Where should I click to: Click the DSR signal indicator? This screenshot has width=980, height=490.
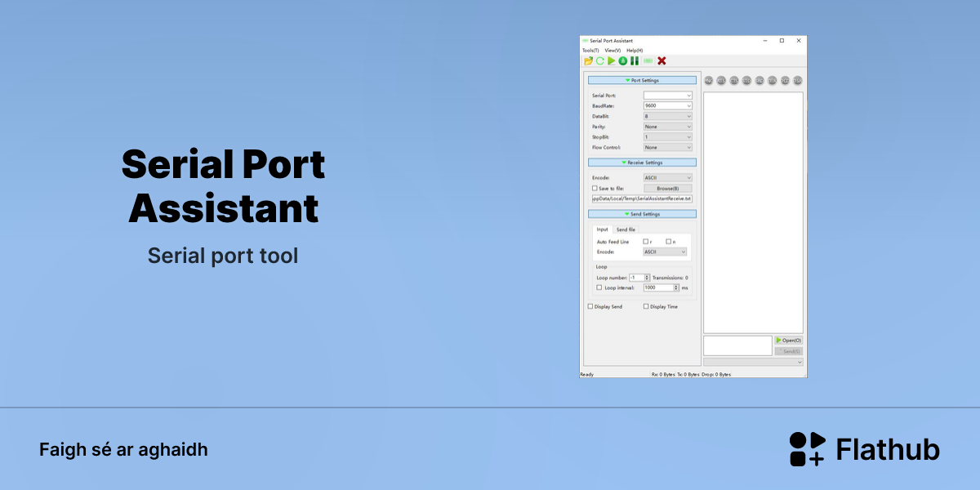(798, 81)
